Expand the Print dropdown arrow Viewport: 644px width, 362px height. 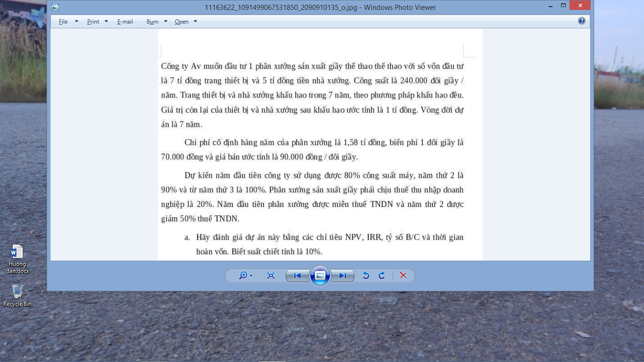click(x=106, y=22)
